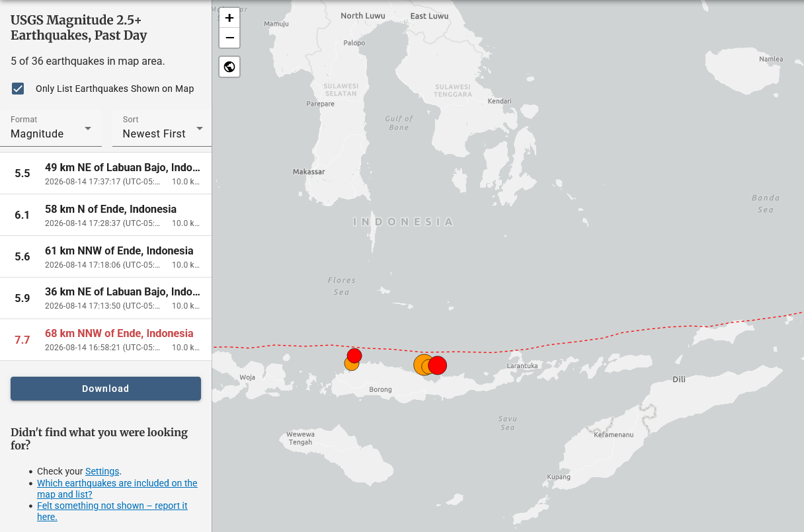Click the Namlea label on the map
Image resolution: width=804 pixels, height=532 pixels.
[x=771, y=59]
